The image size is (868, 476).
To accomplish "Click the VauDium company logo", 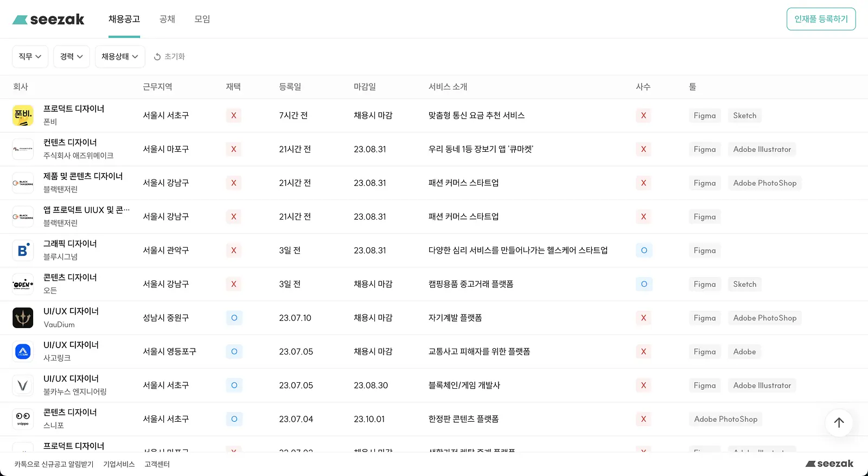I will tap(23, 318).
